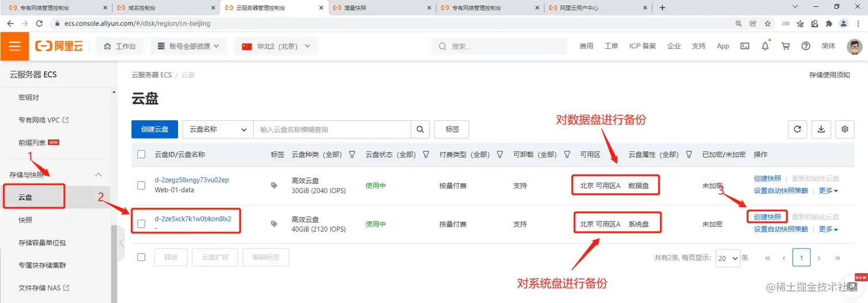
Task: Open disk d-2zegz5llxngy73vu02ep
Action: coord(192,180)
